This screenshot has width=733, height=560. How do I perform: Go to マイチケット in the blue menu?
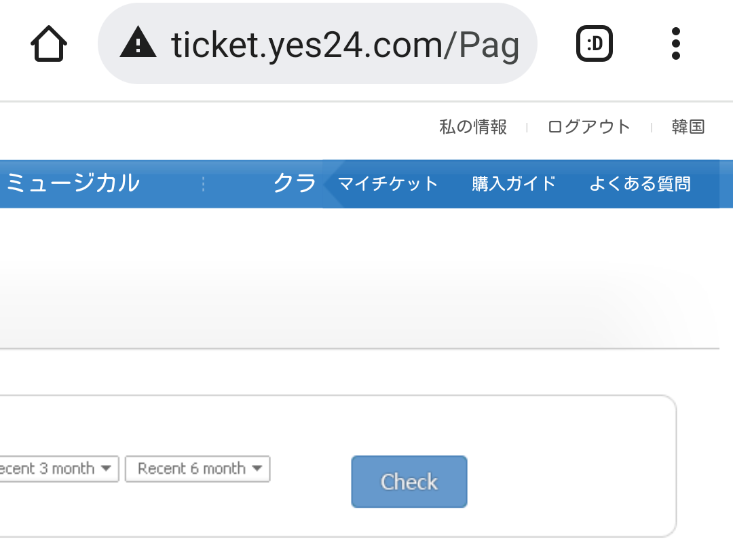(x=388, y=184)
